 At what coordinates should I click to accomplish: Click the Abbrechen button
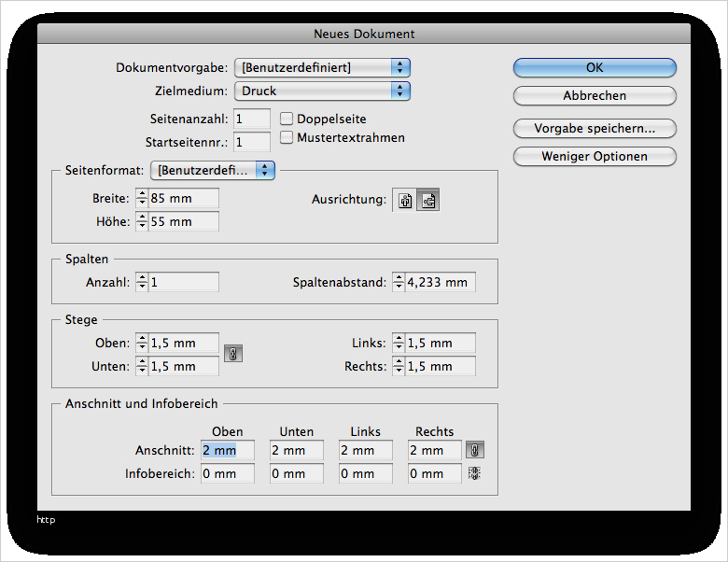[595, 96]
